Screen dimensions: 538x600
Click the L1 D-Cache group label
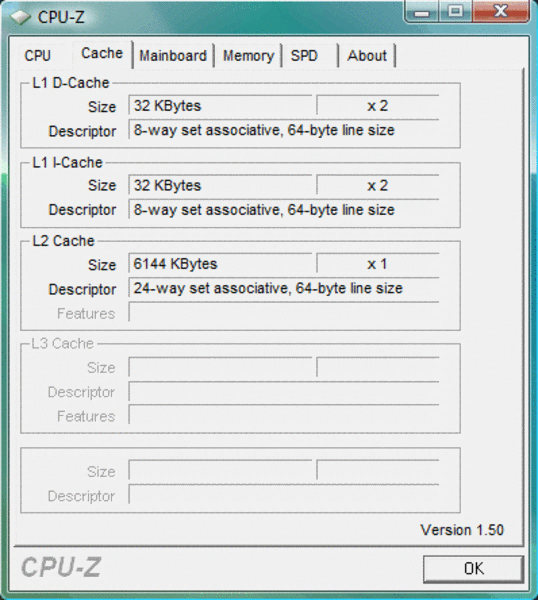[71, 83]
